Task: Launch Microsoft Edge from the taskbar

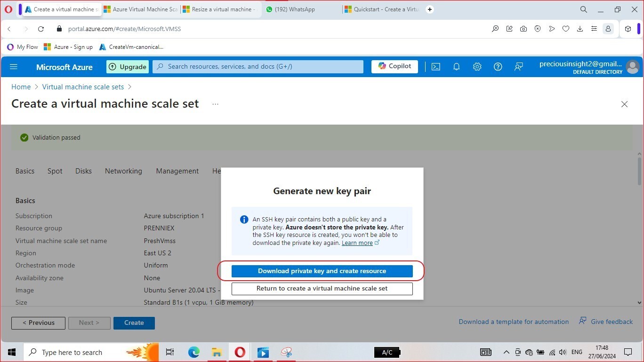Action: coord(193,352)
